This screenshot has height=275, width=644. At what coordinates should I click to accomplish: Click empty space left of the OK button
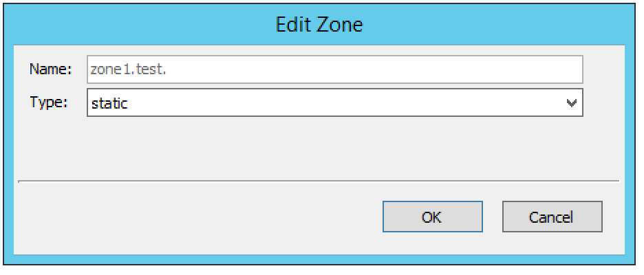pyautogui.click(x=206, y=217)
